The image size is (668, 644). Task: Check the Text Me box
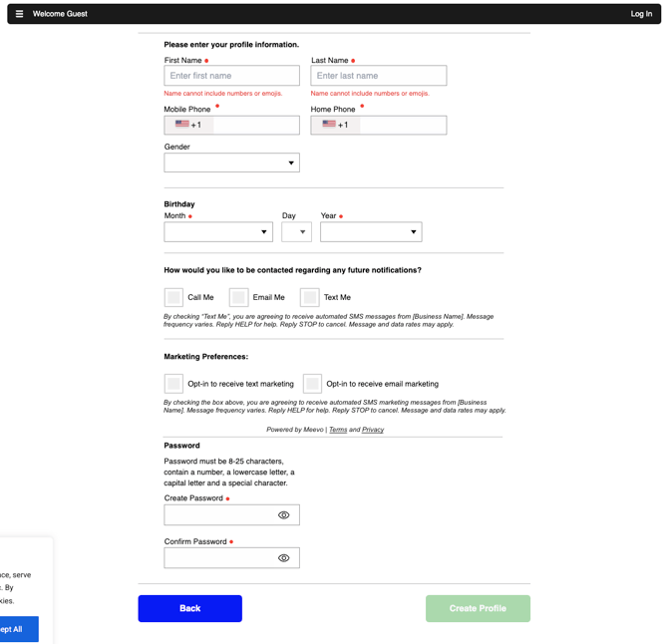[x=310, y=297]
